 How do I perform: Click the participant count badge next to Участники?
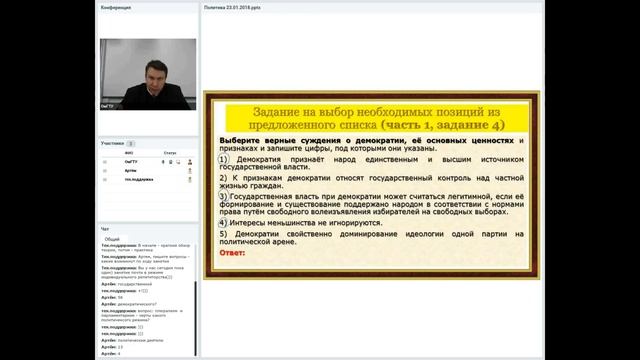[131, 144]
